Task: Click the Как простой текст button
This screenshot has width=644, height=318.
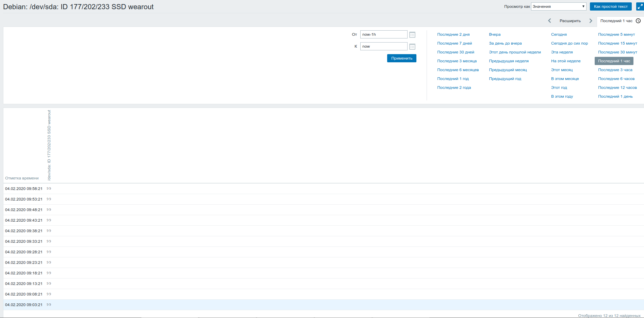Action: 611,6
